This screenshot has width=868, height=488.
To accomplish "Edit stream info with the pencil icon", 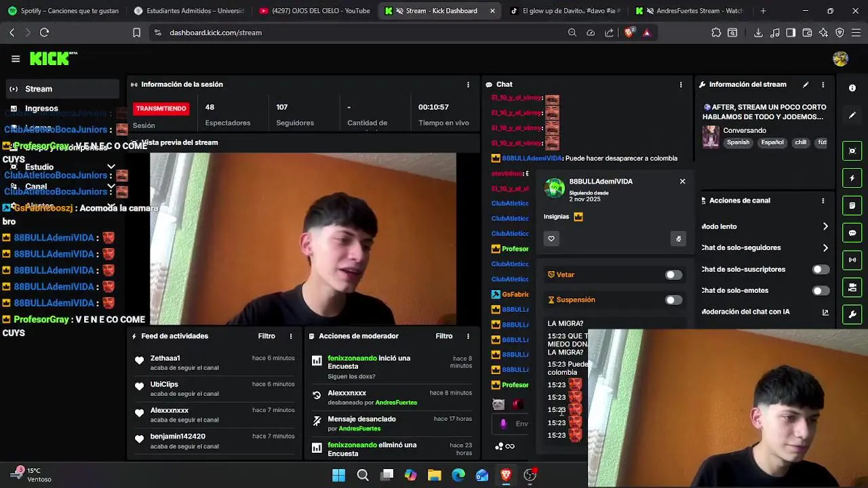I will click(806, 85).
